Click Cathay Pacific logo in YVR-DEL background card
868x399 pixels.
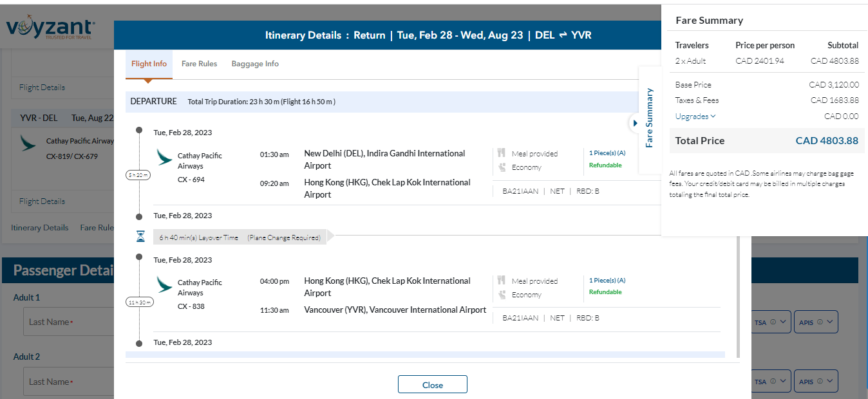[28, 142]
